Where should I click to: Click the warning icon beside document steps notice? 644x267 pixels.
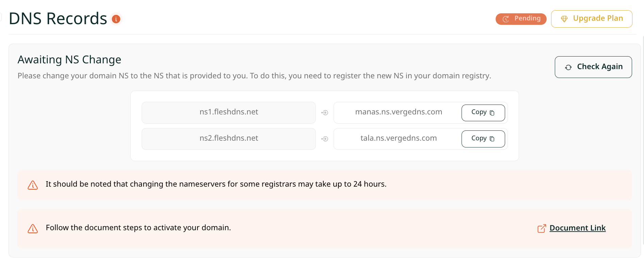[x=33, y=229]
